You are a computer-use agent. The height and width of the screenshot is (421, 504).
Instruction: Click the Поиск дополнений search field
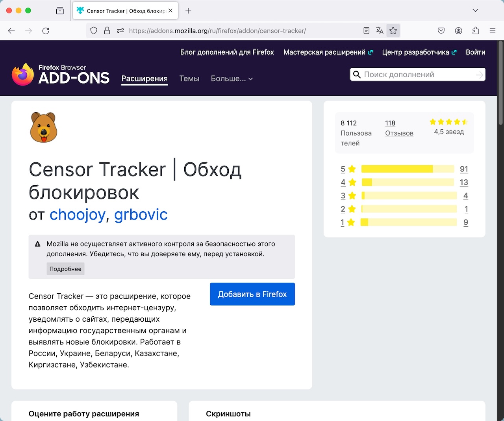(x=417, y=75)
